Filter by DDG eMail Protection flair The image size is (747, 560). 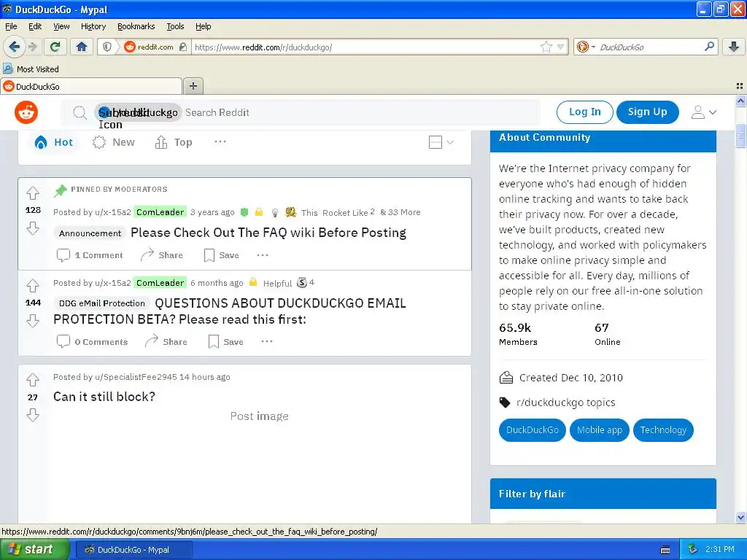point(102,303)
